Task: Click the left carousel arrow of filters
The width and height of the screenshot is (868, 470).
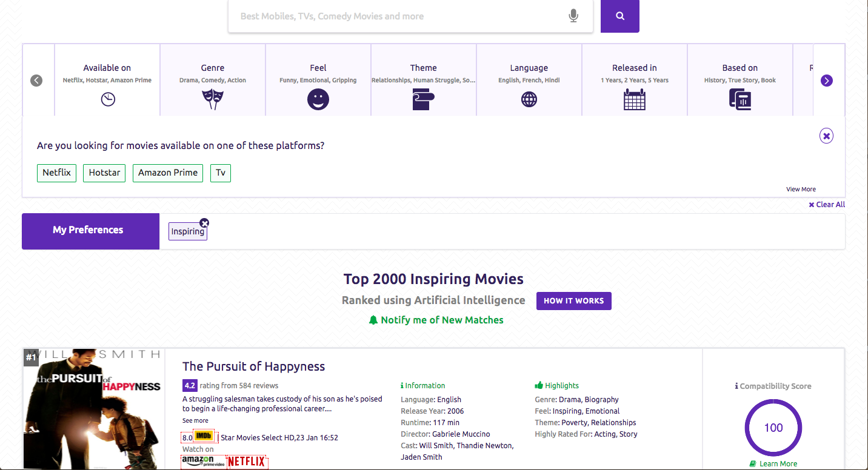Action: point(36,81)
